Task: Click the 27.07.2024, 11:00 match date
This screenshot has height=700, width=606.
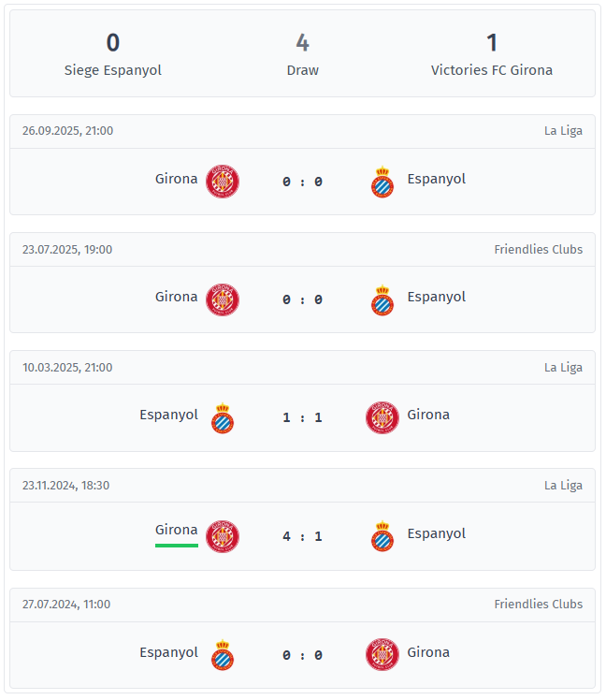Action: (66, 604)
